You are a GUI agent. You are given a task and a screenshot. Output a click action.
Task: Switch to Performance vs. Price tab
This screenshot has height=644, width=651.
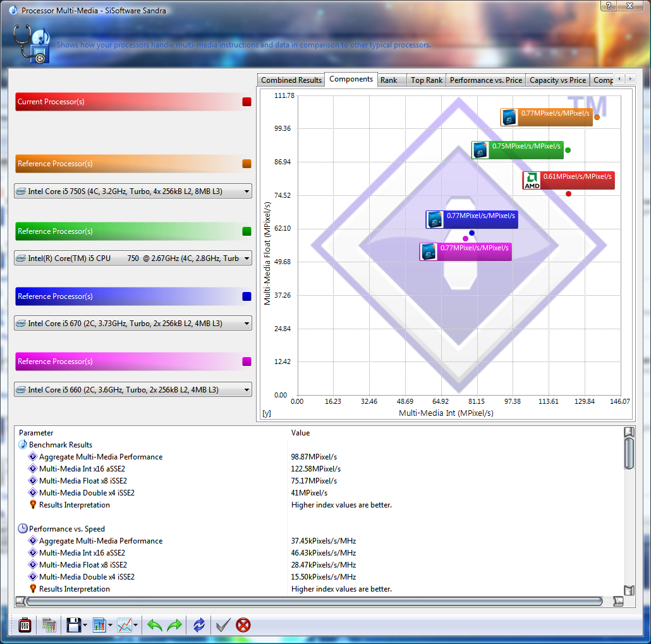[x=486, y=80]
